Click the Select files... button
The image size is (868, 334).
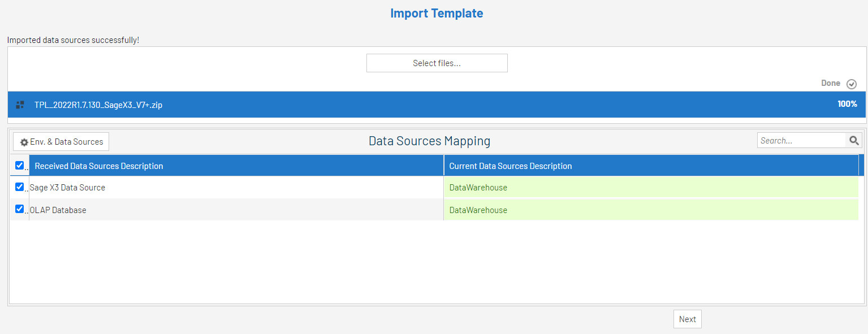point(437,63)
